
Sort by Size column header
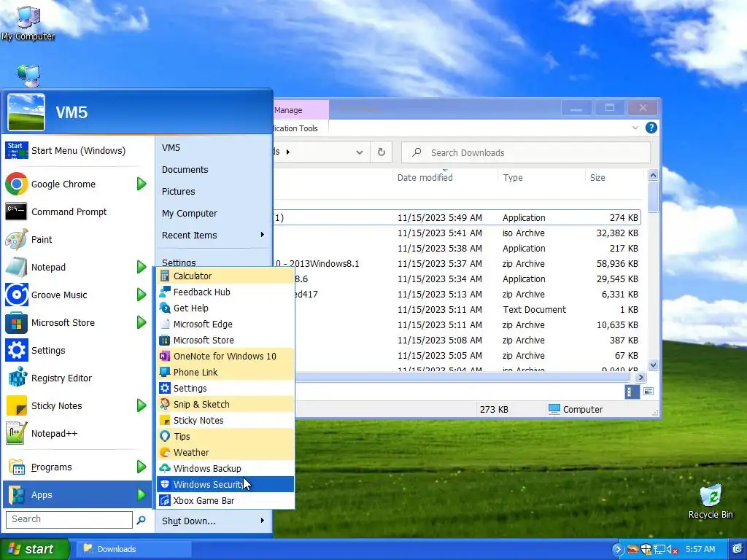coord(597,178)
